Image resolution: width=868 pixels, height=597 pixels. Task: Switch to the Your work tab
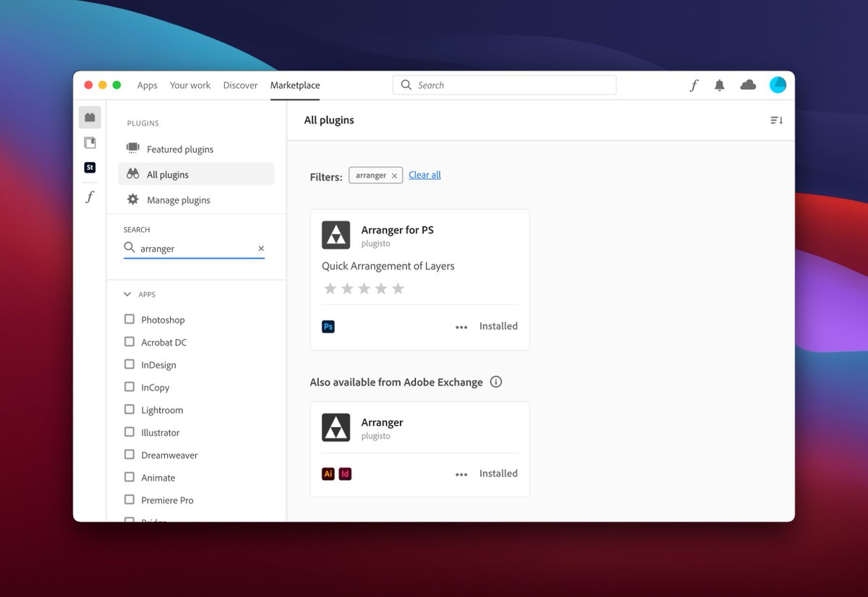(x=190, y=85)
